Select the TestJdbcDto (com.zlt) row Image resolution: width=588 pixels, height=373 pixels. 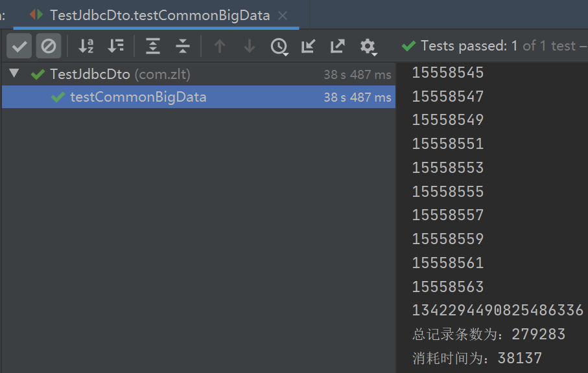click(198, 74)
